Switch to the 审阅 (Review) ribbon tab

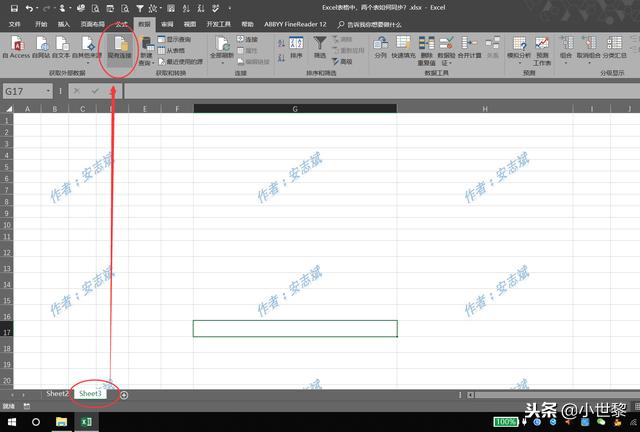tap(167, 24)
